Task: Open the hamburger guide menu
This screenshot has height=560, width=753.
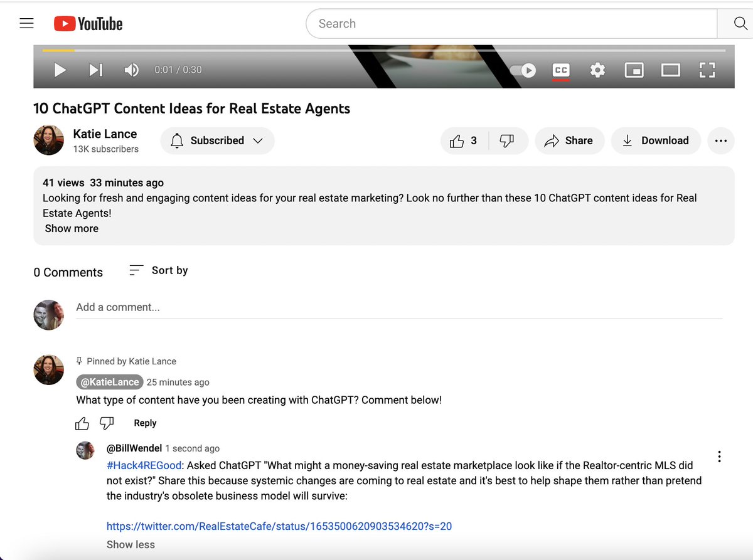Action: 26,24
